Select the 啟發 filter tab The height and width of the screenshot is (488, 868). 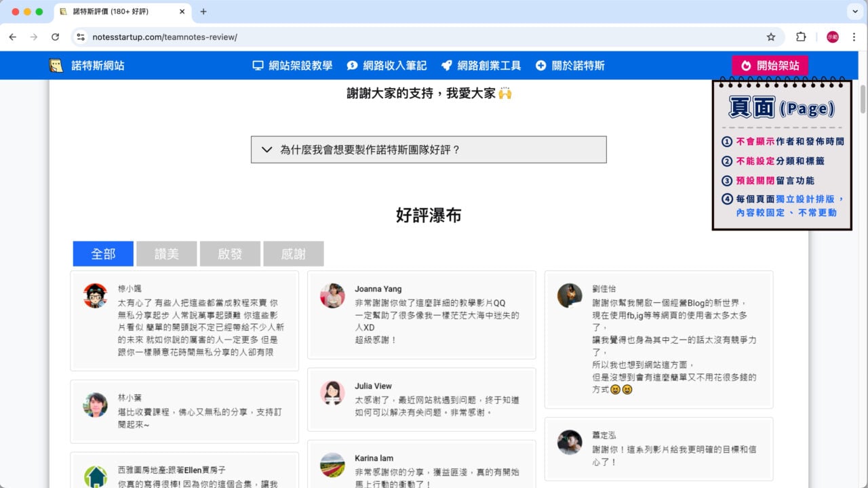coord(230,253)
